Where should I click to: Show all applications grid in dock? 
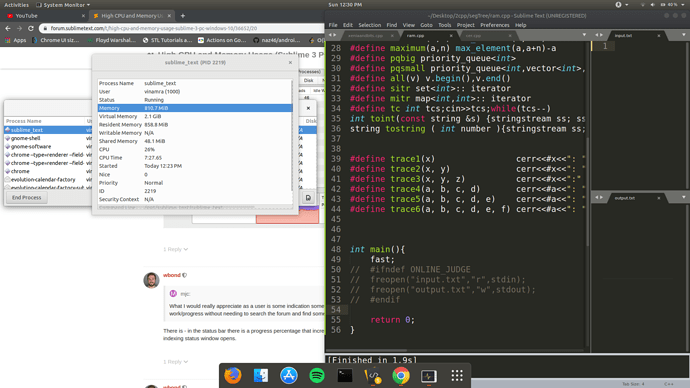[457, 375]
